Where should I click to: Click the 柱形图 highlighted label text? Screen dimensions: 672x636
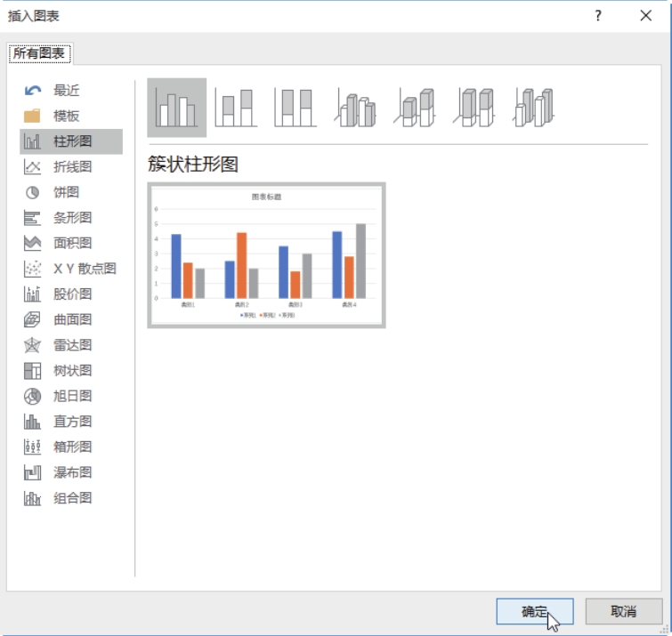click(x=72, y=141)
